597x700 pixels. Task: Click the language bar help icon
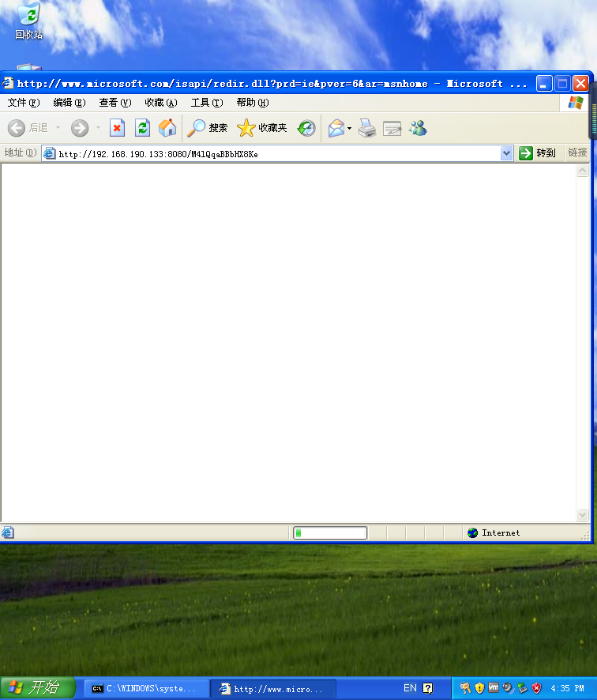pyautogui.click(x=428, y=688)
